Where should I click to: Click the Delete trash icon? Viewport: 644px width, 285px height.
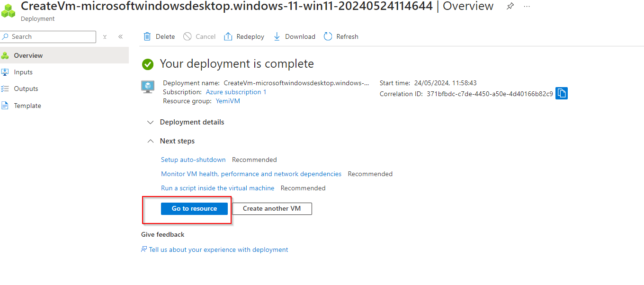(147, 36)
